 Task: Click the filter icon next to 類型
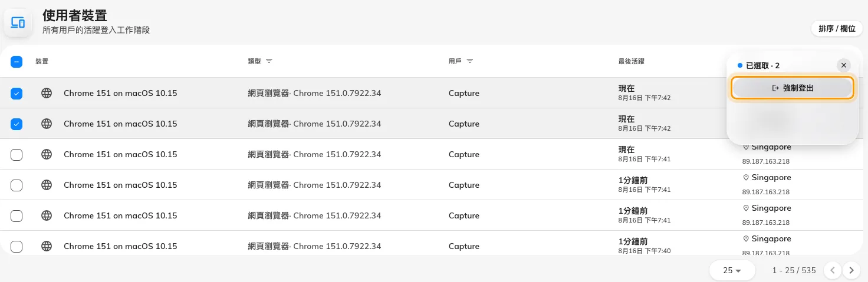click(269, 61)
